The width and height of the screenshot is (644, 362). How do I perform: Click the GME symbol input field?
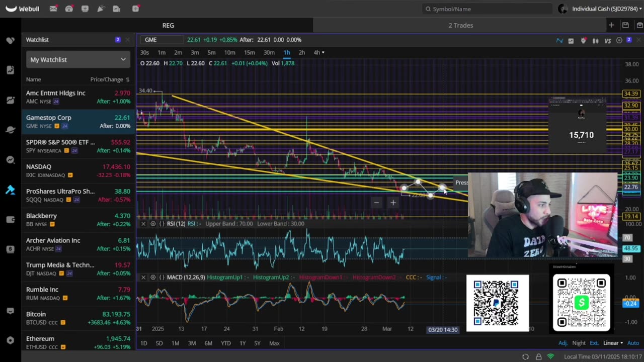point(163,40)
